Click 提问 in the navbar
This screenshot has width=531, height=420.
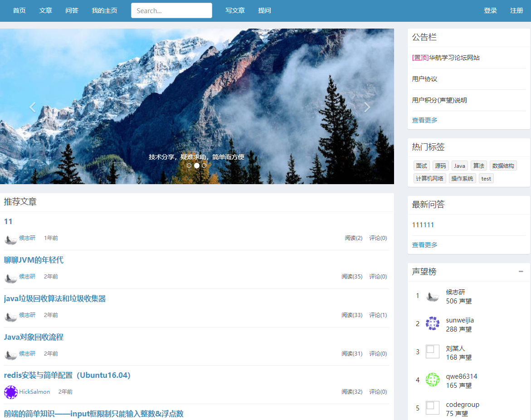pyautogui.click(x=264, y=10)
